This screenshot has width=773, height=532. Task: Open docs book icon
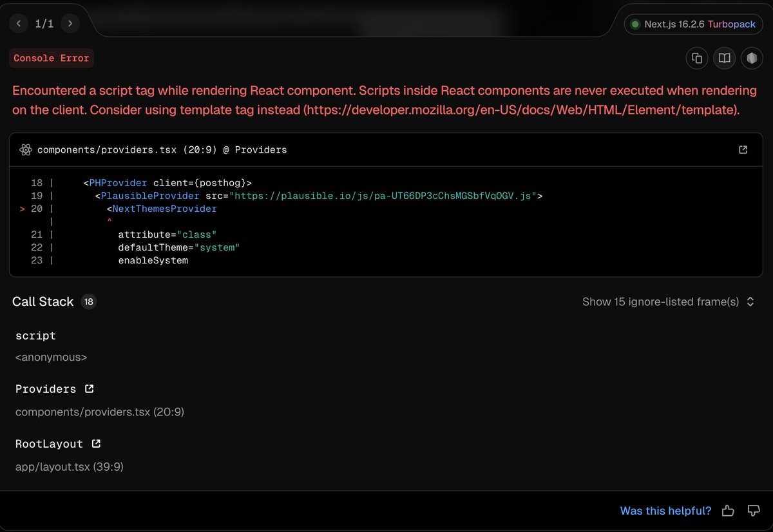(x=725, y=58)
